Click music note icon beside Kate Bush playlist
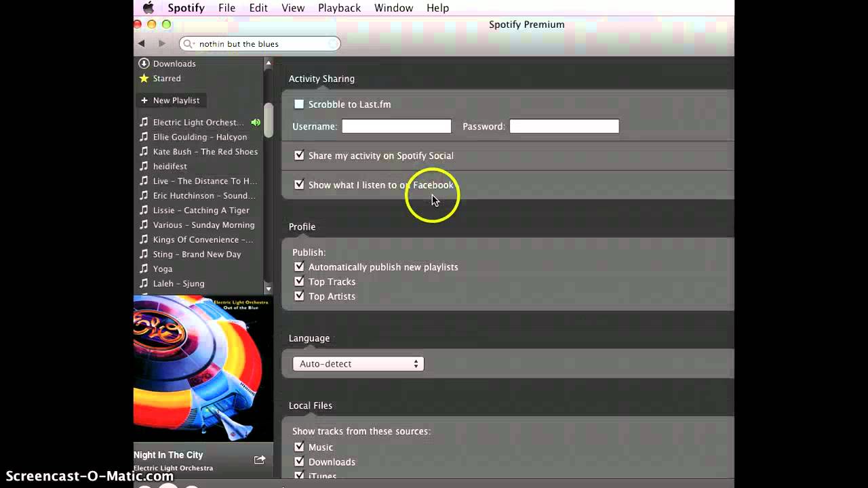This screenshot has height=488, width=868. 144,151
